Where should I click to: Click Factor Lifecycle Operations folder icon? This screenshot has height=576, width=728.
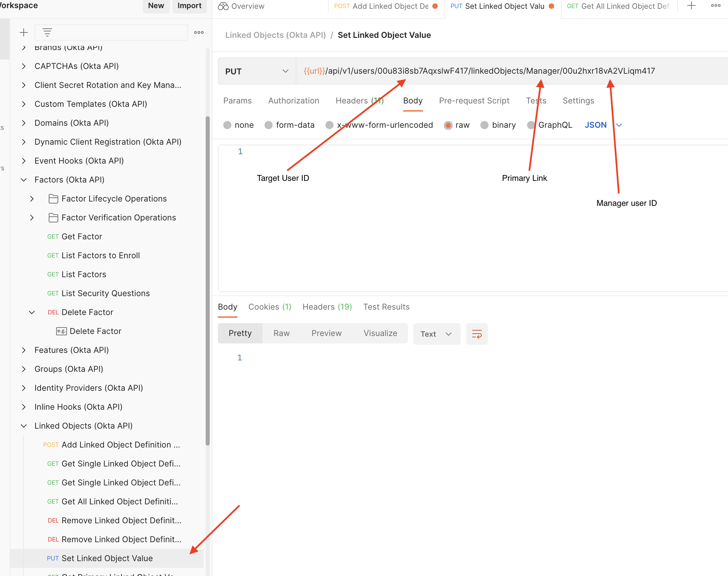pyautogui.click(x=53, y=199)
